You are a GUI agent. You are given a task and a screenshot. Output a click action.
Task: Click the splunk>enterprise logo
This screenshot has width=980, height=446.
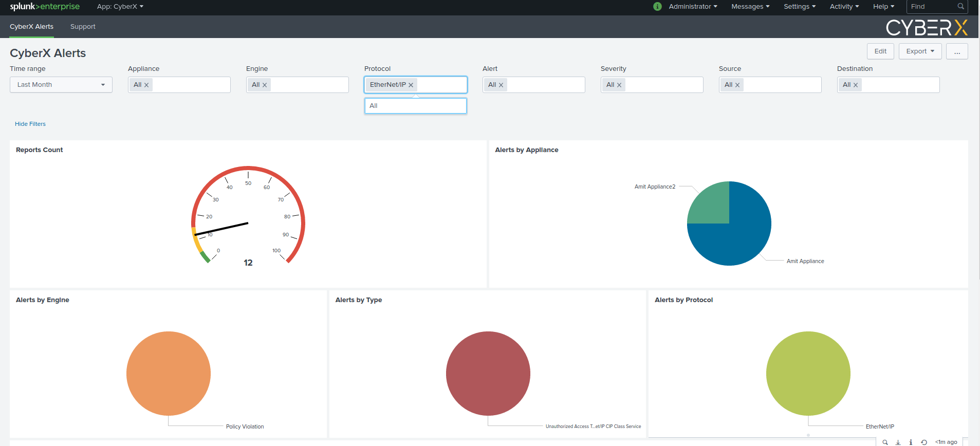[x=45, y=7]
